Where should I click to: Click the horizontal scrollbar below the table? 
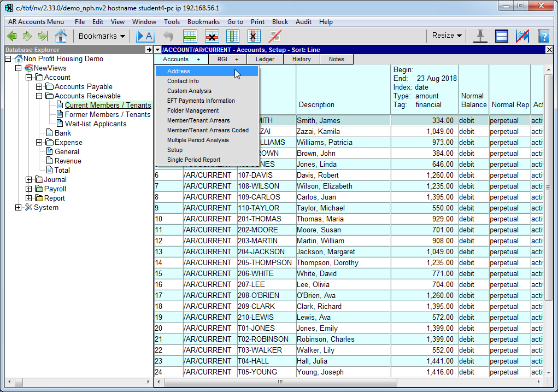[x=279, y=382]
